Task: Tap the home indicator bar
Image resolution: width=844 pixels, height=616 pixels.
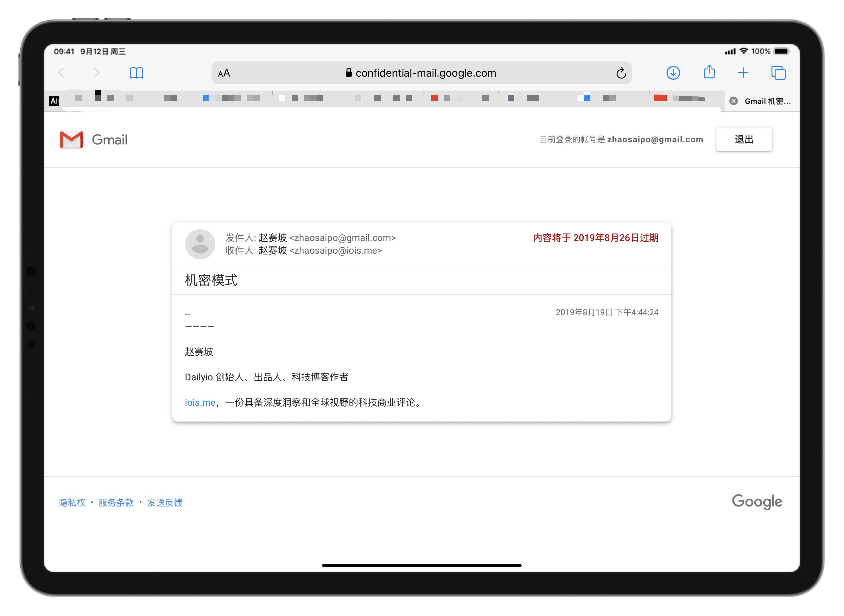Action: click(x=422, y=565)
